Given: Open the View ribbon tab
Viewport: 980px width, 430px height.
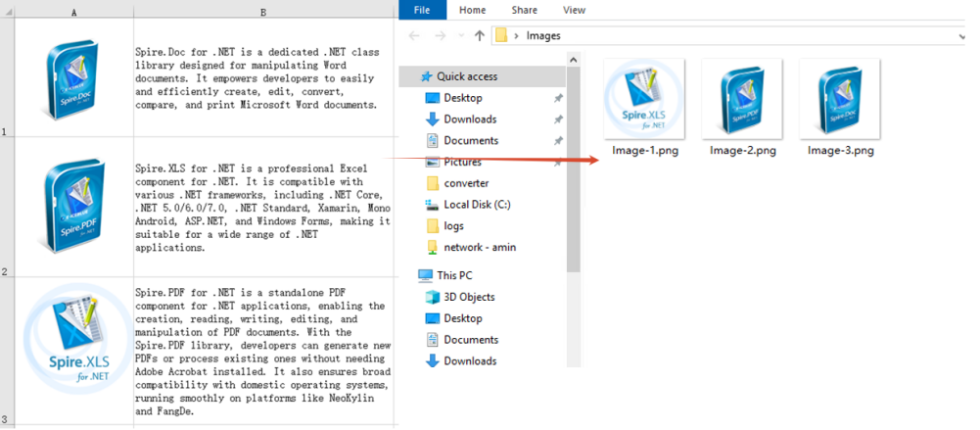Looking at the screenshot, I should point(574,10).
